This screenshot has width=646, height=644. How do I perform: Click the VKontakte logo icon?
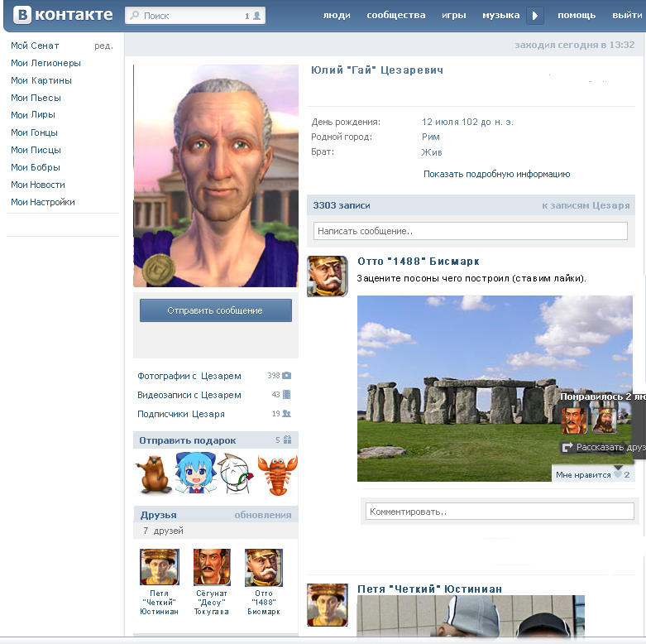[x=22, y=15]
